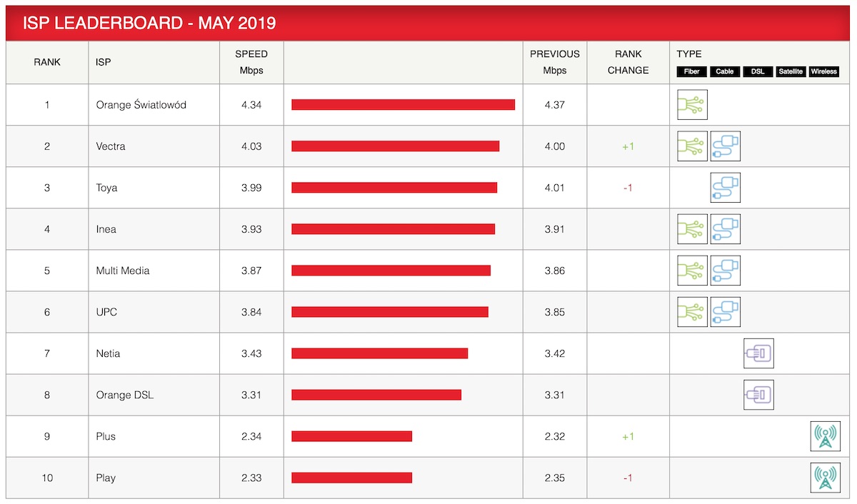Select the Plus ISP name
Image resolution: width=857 pixels, height=504 pixels.
[106, 436]
